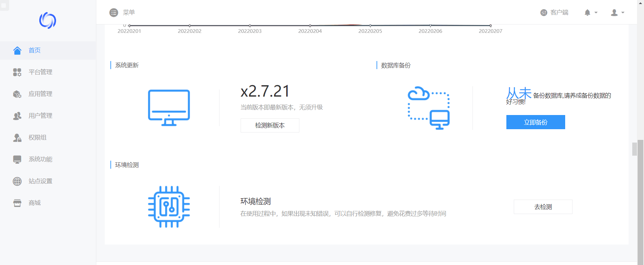Click the version text x2.7.21
This screenshot has width=644, height=265.
(265, 91)
